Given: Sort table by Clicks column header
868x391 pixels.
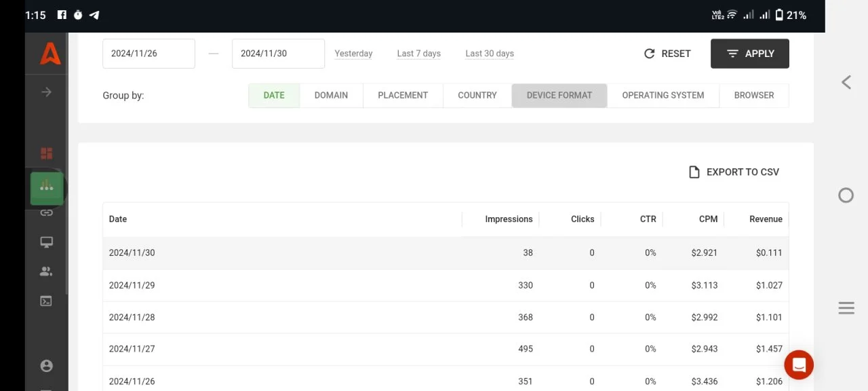Looking at the screenshot, I should (x=583, y=219).
